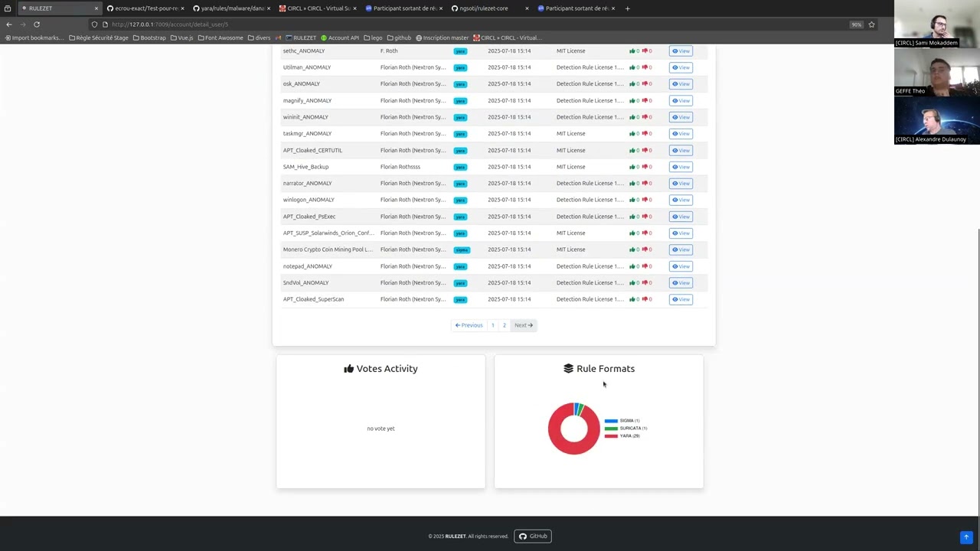Open the RULEZET bookmark in bookmarks bar
Screen dimensions: 980x551
[x=301, y=37]
